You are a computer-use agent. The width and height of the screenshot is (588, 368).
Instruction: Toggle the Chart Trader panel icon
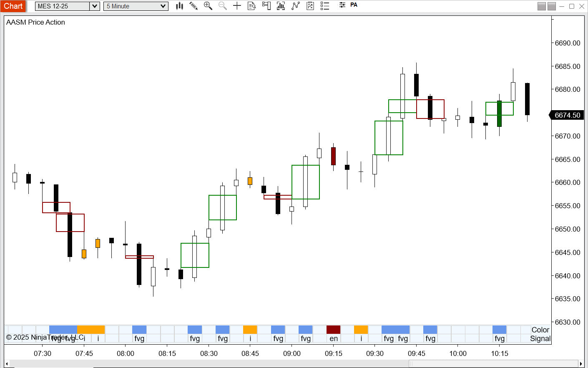(x=266, y=6)
